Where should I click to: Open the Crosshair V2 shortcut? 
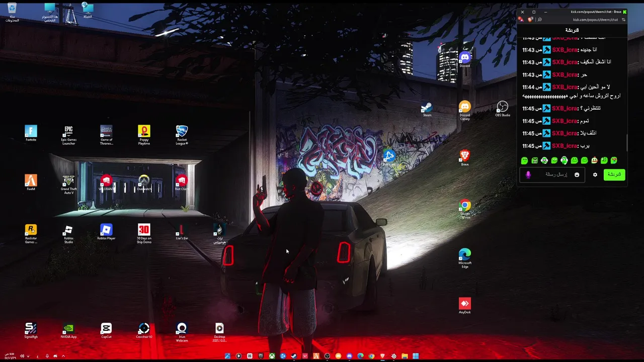click(x=144, y=330)
